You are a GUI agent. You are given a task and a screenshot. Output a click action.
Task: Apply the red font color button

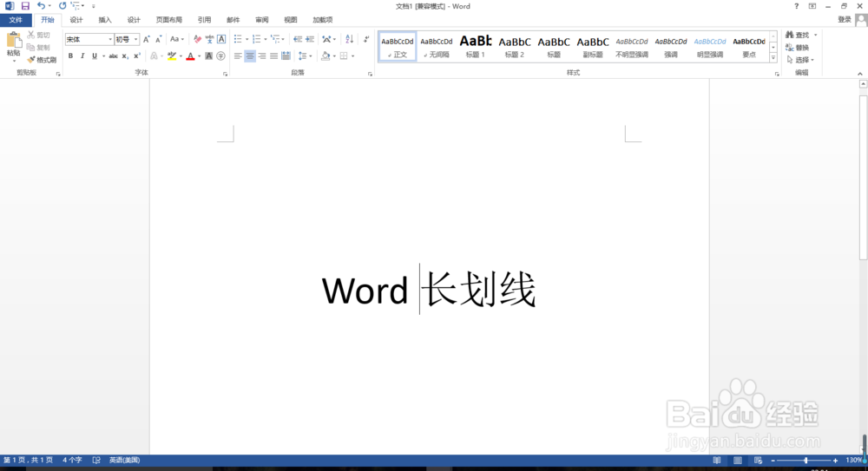(190, 56)
